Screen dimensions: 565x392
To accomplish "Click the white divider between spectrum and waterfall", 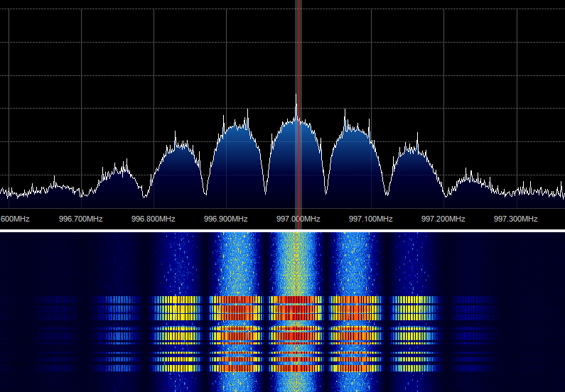I will coord(283,231).
